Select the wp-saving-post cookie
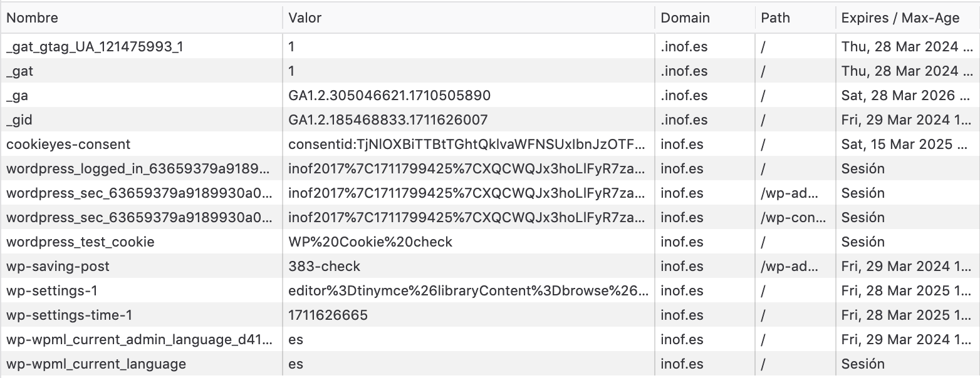Screen dimensions: 980x378 click(x=58, y=267)
